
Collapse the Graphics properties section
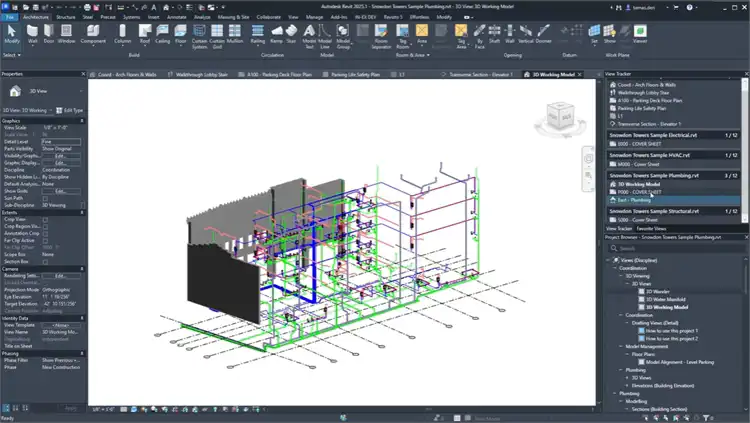[x=82, y=121]
